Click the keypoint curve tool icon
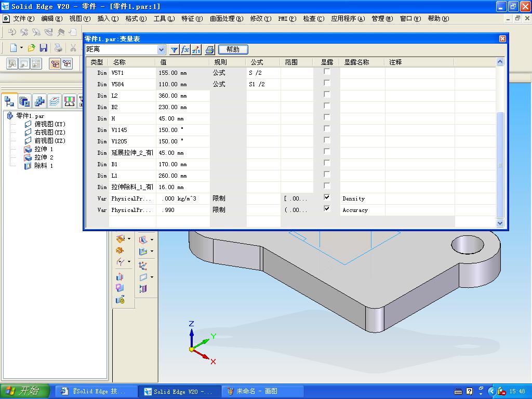This screenshot has width=532, height=399. pyautogui.click(x=120, y=262)
